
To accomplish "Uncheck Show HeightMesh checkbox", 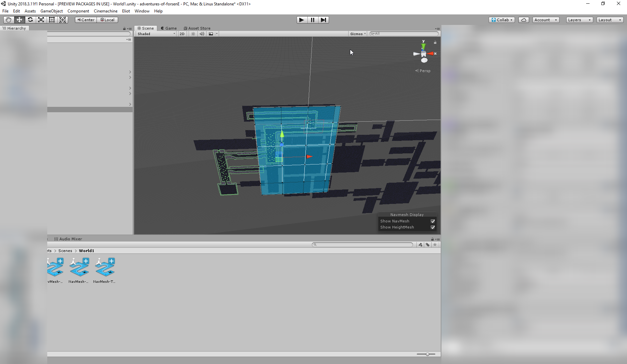I will tap(433, 227).
